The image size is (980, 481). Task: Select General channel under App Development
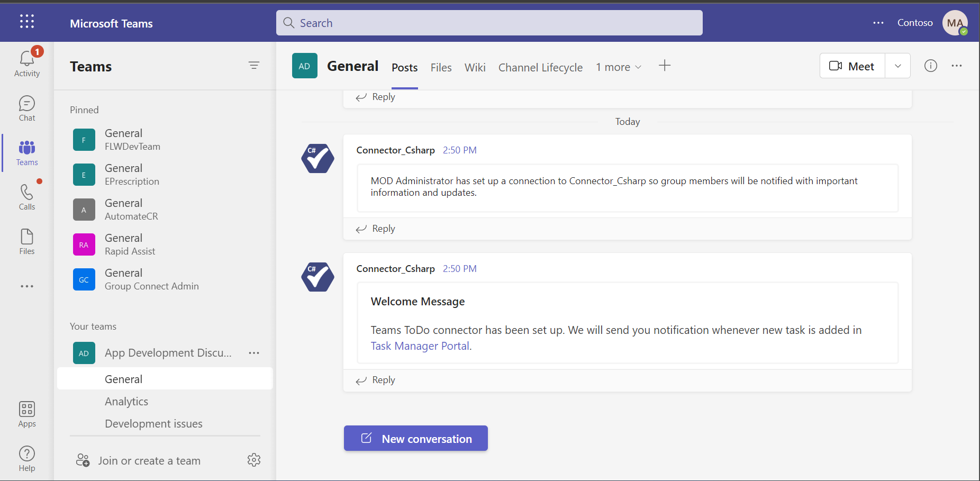165,379
